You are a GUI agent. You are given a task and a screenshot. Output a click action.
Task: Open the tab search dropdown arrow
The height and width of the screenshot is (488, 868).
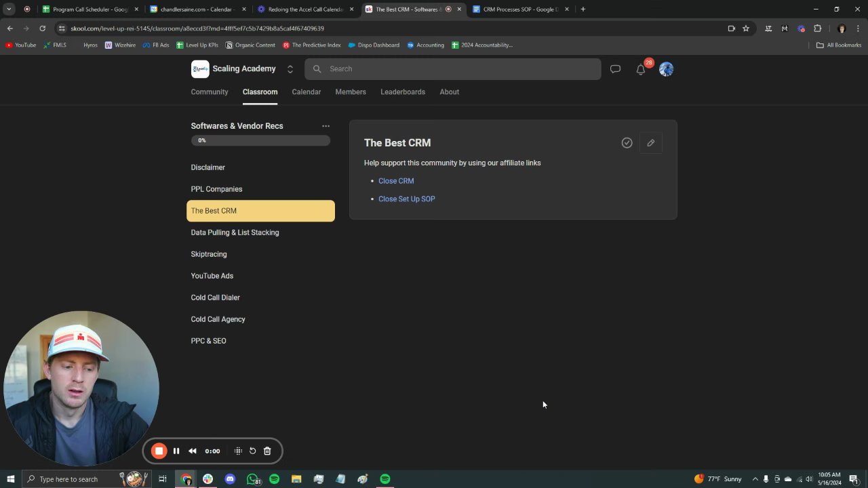coord(9,9)
